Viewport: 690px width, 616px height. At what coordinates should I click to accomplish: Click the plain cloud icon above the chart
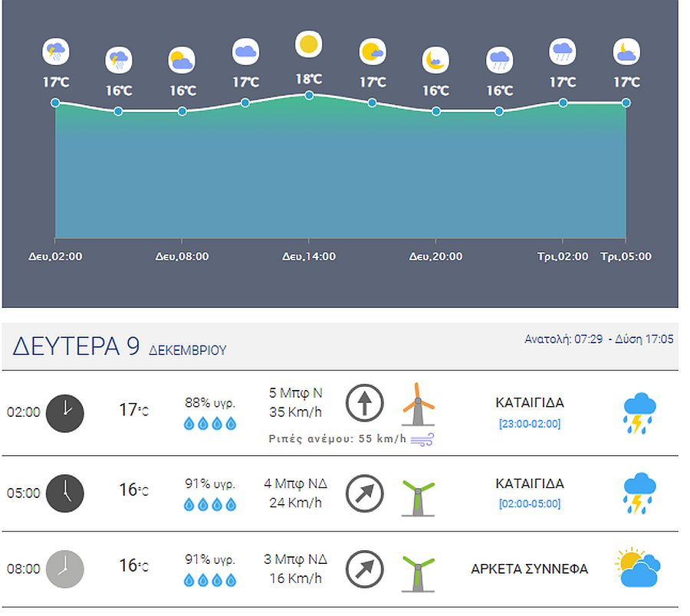[x=245, y=52]
